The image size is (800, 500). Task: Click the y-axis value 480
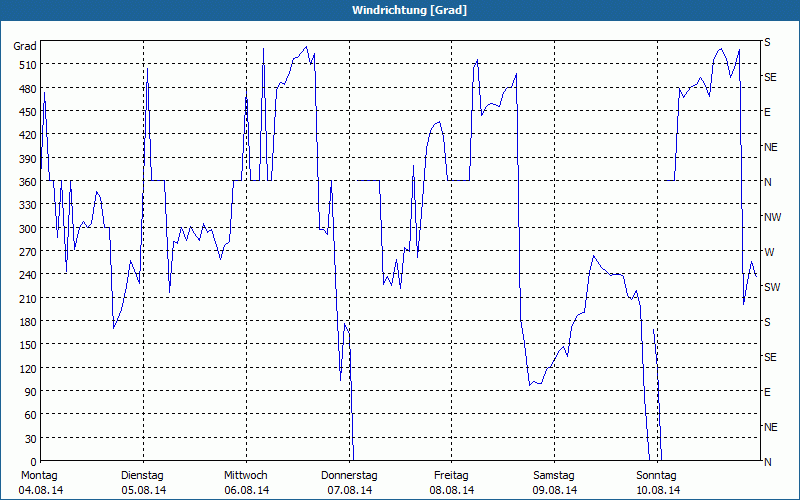28,89
